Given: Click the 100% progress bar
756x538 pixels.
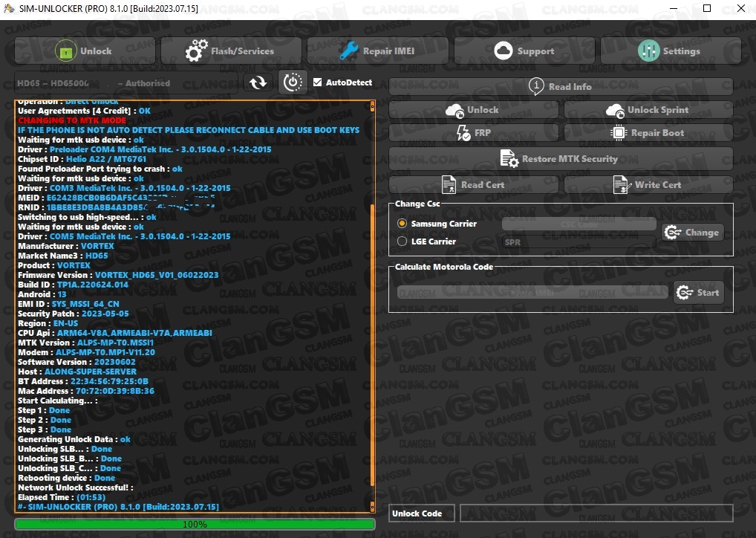Looking at the screenshot, I should pyautogui.click(x=195, y=524).
